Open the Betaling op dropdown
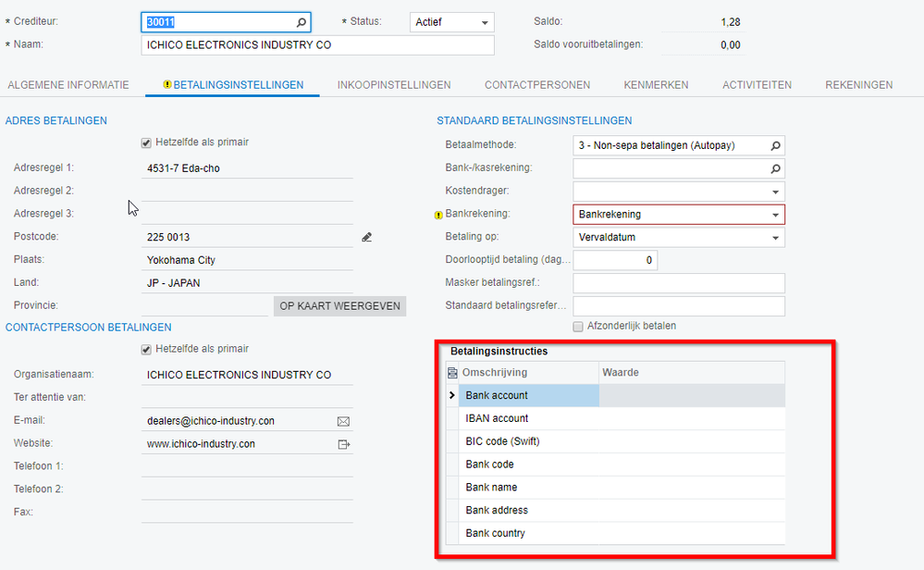Viewport: 924px width, 570px height. (x=775, y=238)
